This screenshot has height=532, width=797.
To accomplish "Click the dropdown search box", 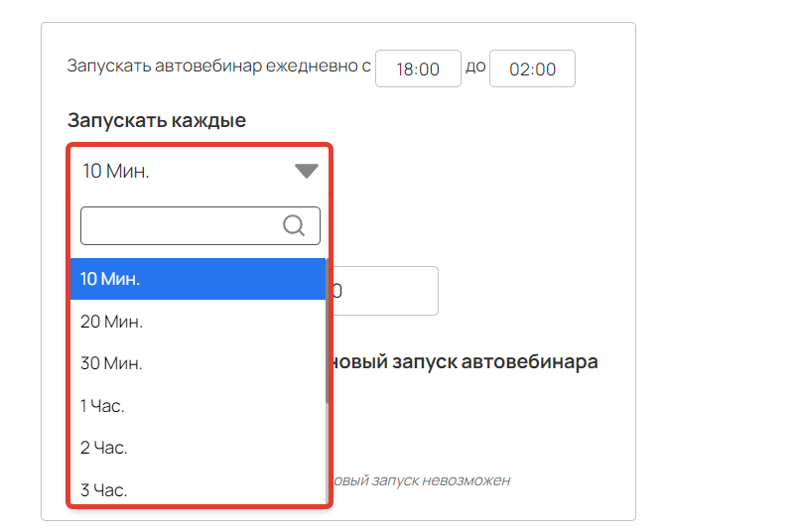I will pyautogui.click(x=200, y=225).
